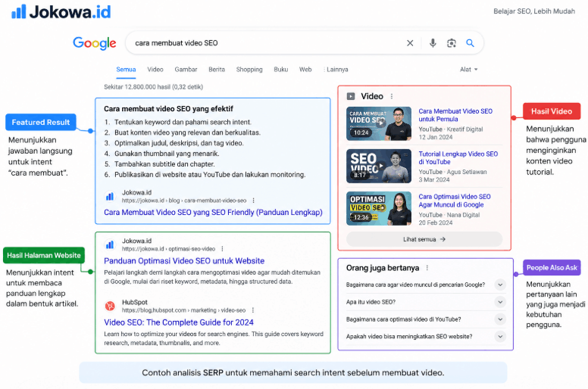This screenshot has width=588, height=389.
Task: Click the HubSpot favicon icon
Action: point(110,307)
